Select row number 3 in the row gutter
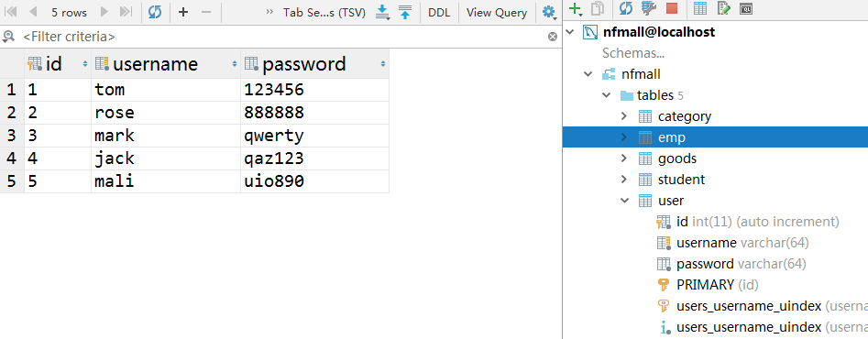Screen dimensions: 868x339 coord(12,136)
